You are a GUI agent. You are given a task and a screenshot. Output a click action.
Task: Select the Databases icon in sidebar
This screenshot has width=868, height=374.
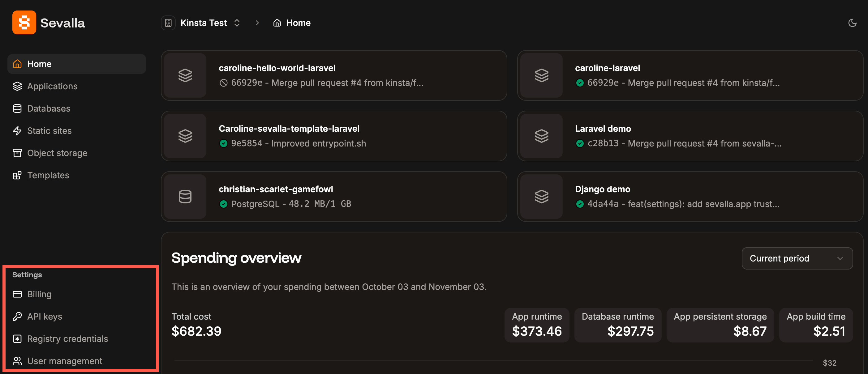tap(18, 108)
